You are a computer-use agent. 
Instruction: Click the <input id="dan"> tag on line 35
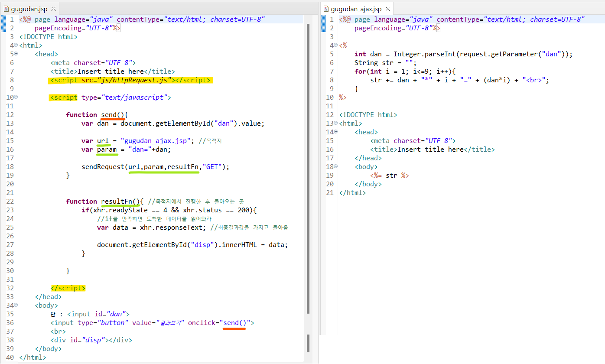98,314
